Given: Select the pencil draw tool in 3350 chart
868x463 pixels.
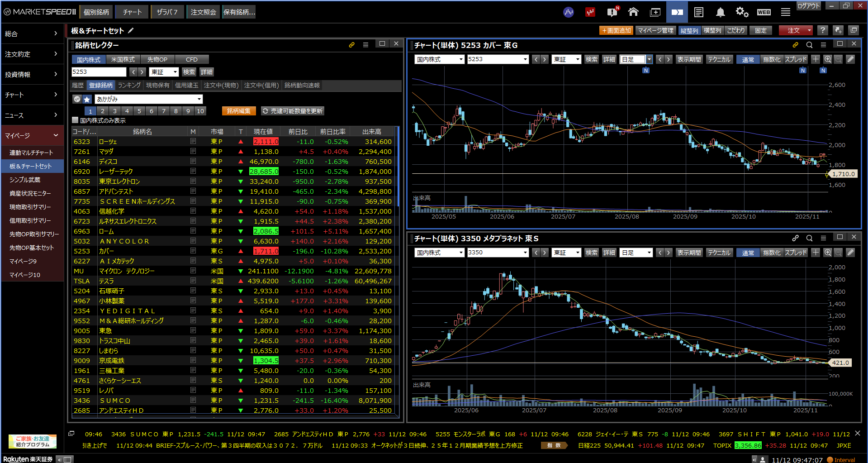Looking at the screenshot, I should (x=850, y=253).
